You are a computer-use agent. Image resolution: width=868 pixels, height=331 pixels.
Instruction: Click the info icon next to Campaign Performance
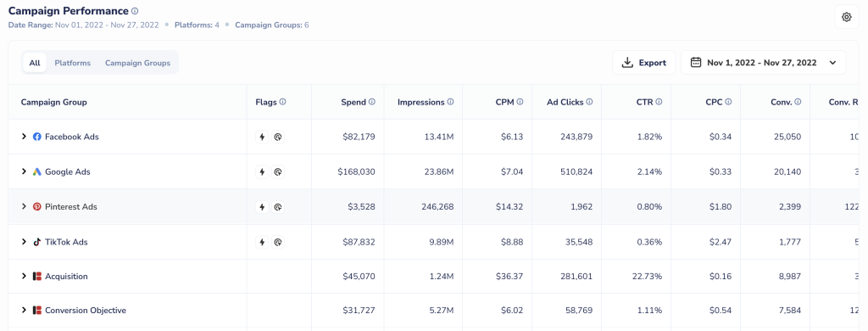coord(135,10)
